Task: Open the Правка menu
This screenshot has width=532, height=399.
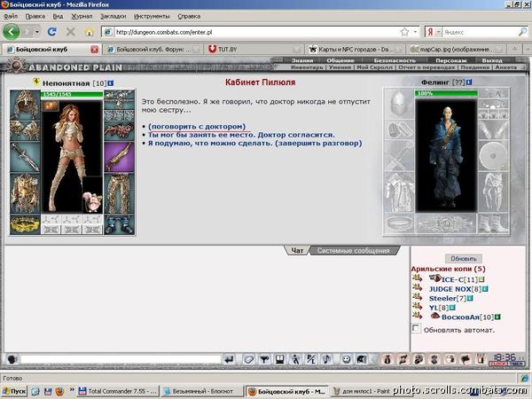Action: click(35, 16)
